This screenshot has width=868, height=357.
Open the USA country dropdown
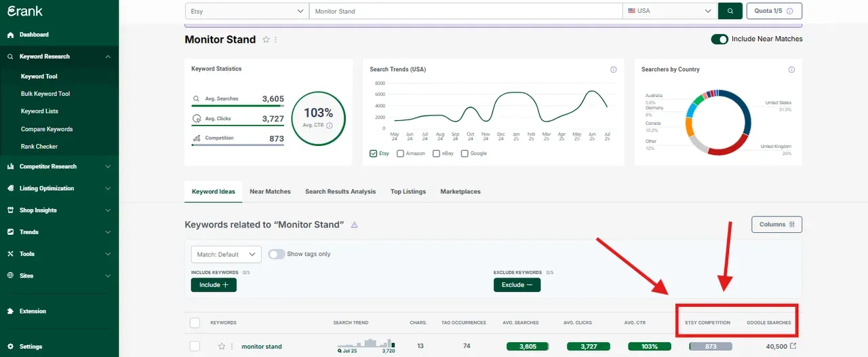670,11
